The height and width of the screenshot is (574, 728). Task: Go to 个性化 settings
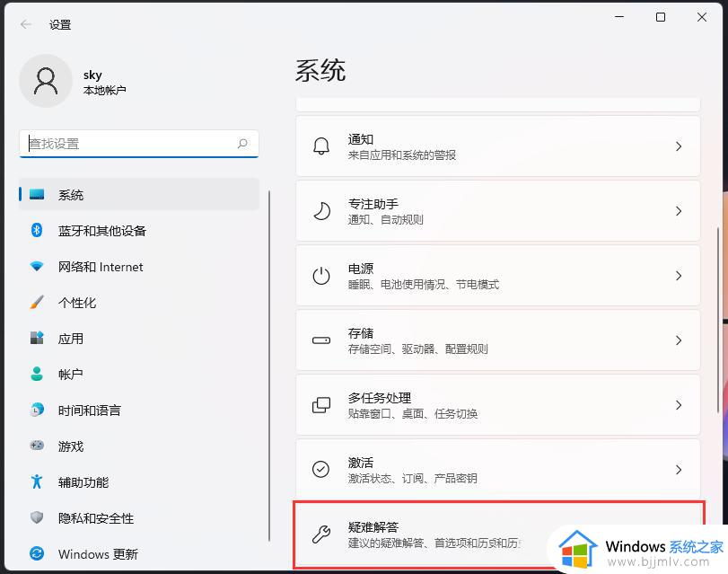pos(139,302)
